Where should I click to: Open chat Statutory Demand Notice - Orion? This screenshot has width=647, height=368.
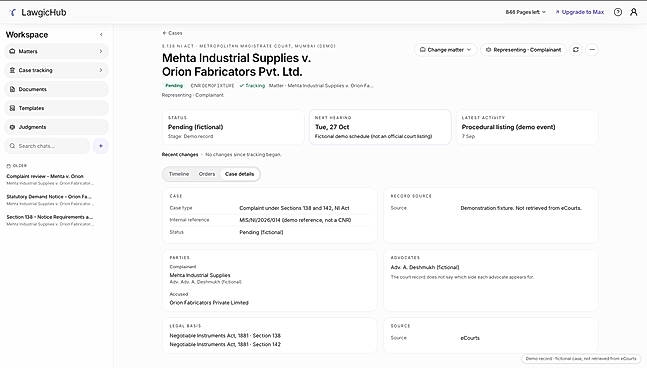(50, 200)
